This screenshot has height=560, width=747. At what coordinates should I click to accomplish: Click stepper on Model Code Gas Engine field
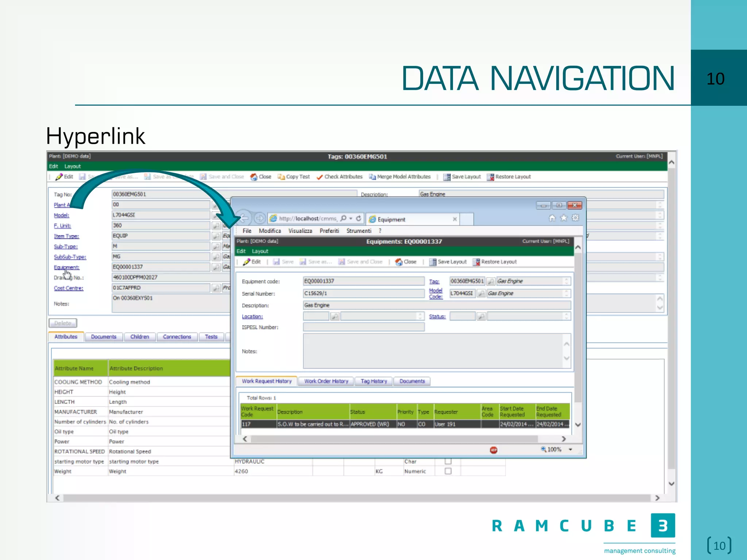(x=566, y=293)
